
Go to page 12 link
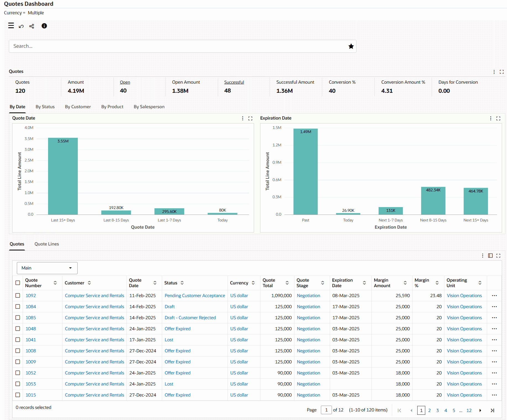469,411
